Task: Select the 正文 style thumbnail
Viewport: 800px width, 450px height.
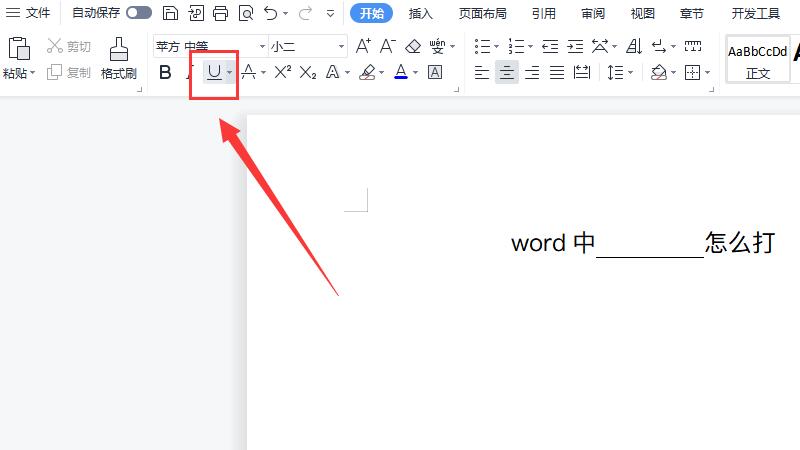Action: 757,61
